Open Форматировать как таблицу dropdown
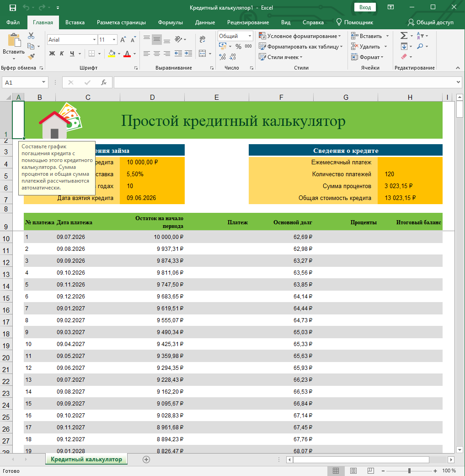 tap(300, 47)
